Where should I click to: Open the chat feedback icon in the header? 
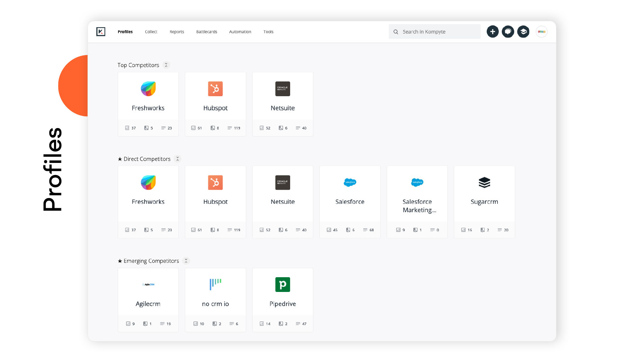[508, 32]
